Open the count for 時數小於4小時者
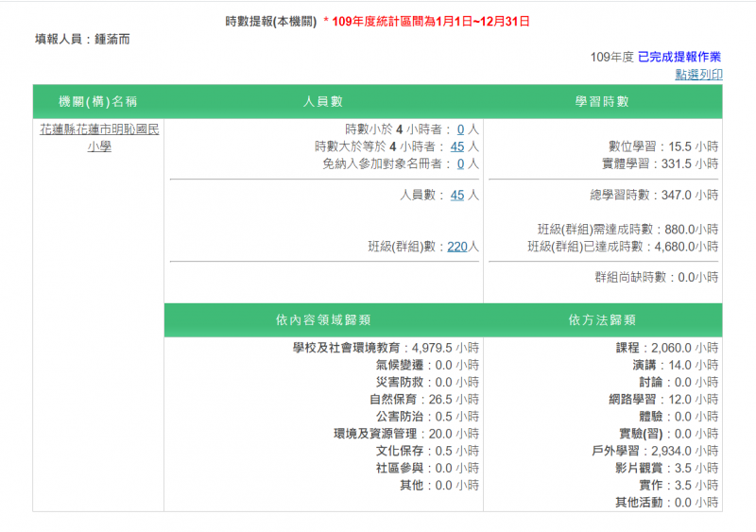Image resolution: width=756 pixels, height=532 pixels. (x=460, y=129)
